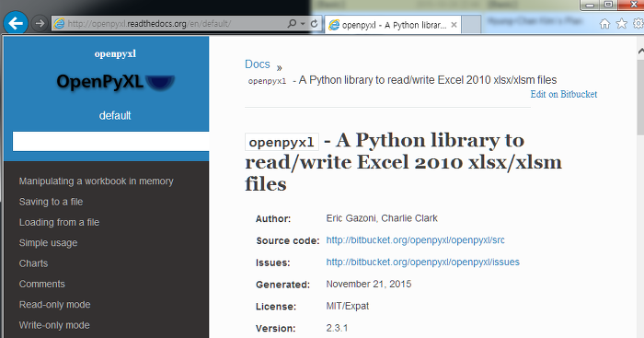644x338 pixels.
Task: Select author 'Eric Gazoni, Charlie Clark'
Action: pyautogui.click(x=382, y=218)
